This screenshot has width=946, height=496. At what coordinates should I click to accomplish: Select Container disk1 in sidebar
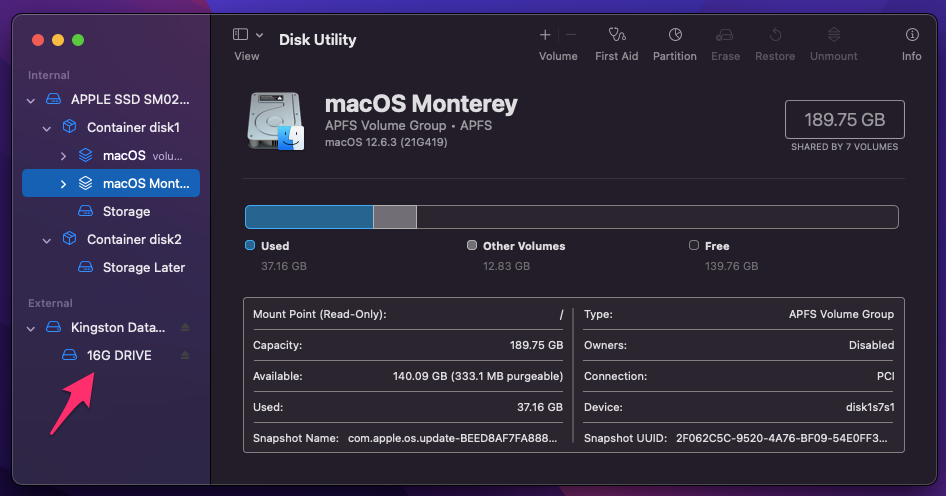pyautogui.click(x=111, y=127)
